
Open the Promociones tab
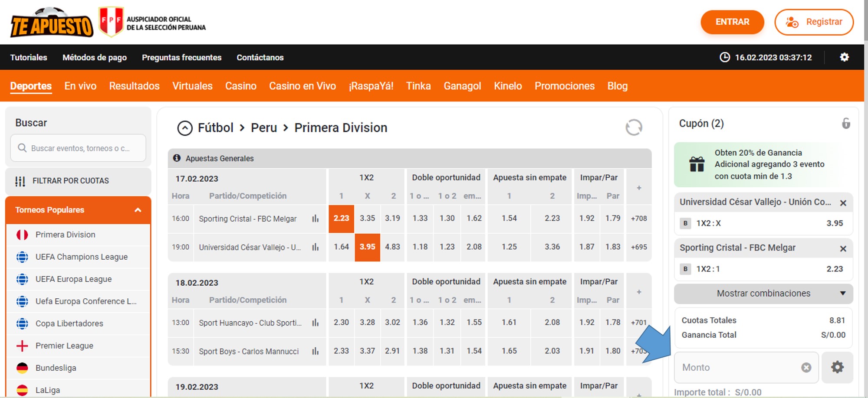pyautogui.click(x=565, y=86)
